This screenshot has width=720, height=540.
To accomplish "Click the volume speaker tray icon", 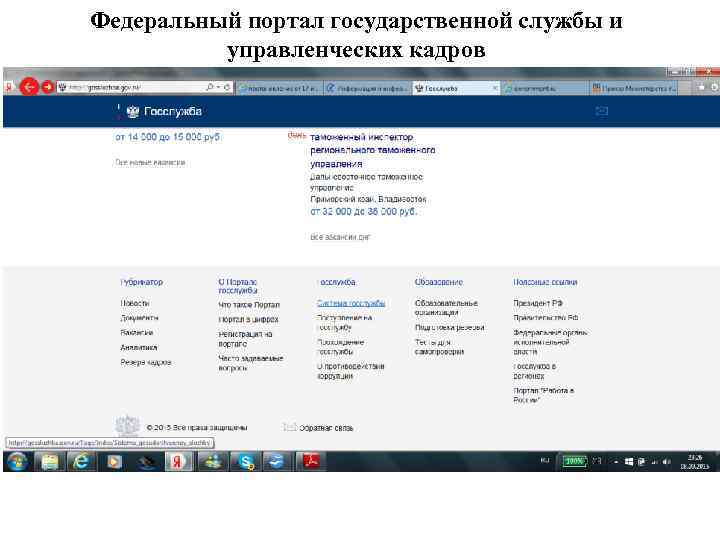I will [x=667, y=461].
